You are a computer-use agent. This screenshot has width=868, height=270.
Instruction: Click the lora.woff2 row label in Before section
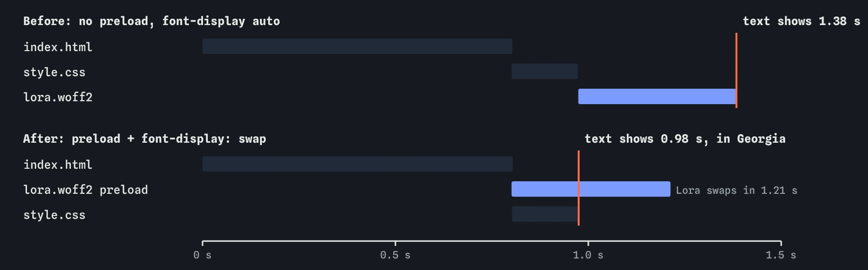pos(58,97)
